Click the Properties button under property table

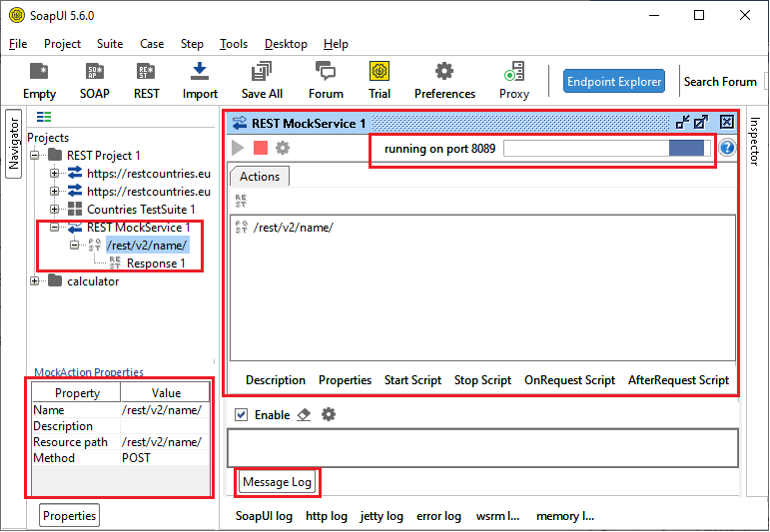(69, 516)
